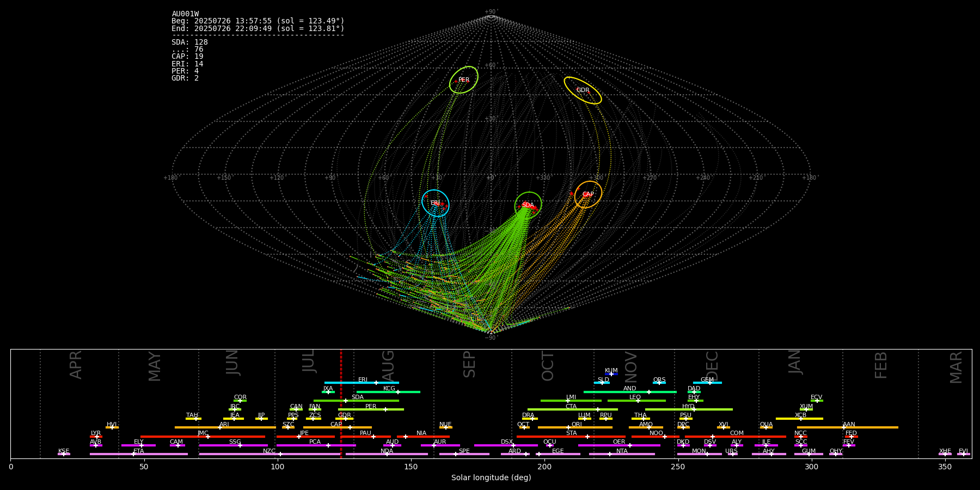This screenshot has width=980, height=490.
Task: Click the yellow XCB shower bar
Action: tap(799, 419)
